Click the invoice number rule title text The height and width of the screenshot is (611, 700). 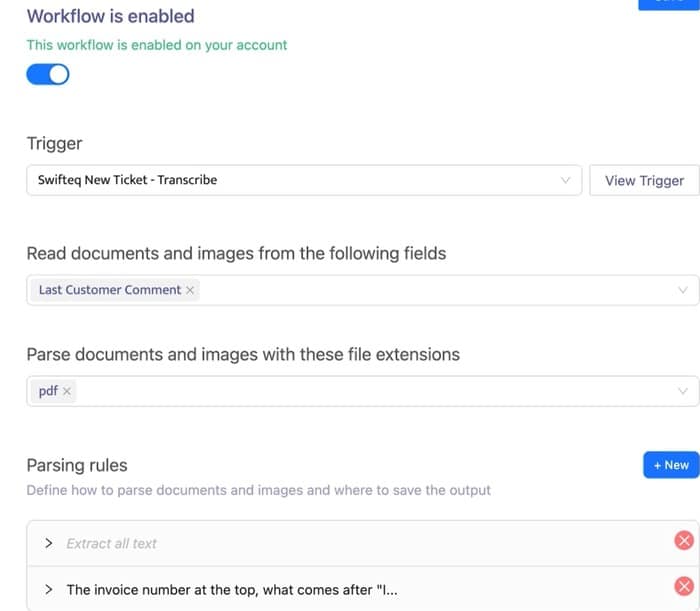click(x=232, y=590)
